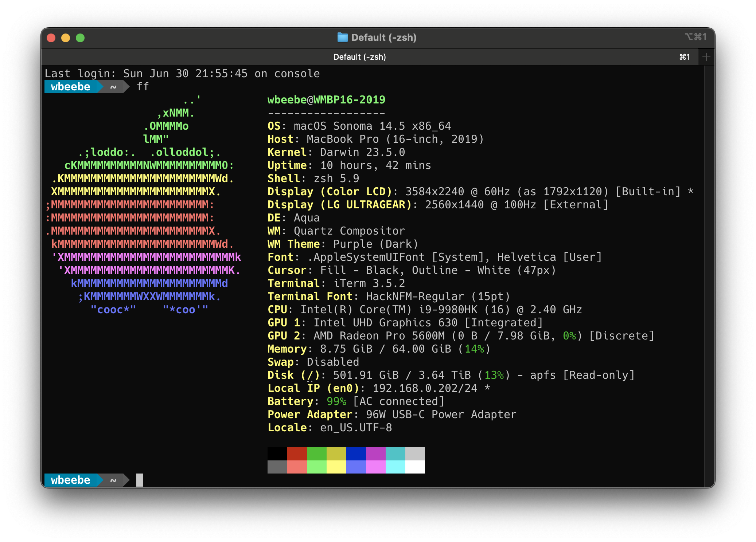Click the green zoom window button

(x=80, y=38)
